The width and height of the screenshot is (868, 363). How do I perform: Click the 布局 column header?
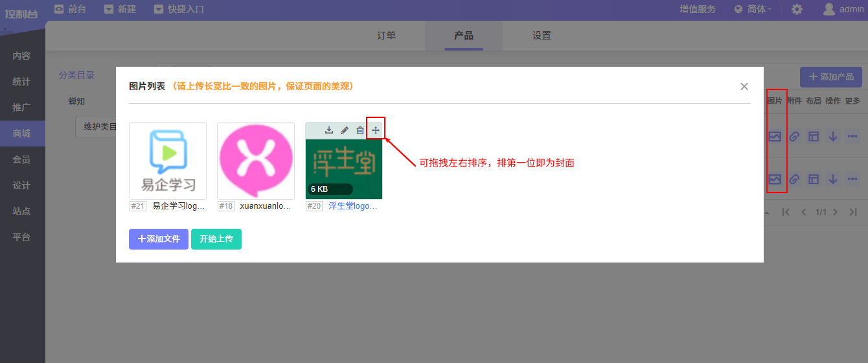814,101
